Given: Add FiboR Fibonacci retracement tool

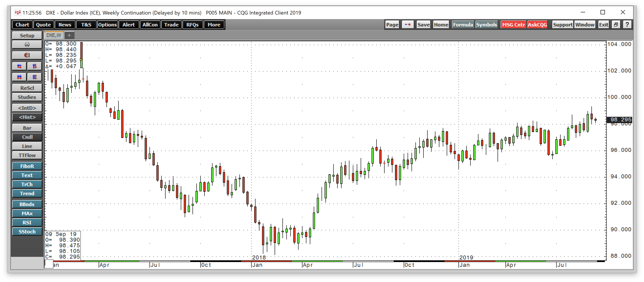Looking at the screenshot, I should [x=27, y=166].
